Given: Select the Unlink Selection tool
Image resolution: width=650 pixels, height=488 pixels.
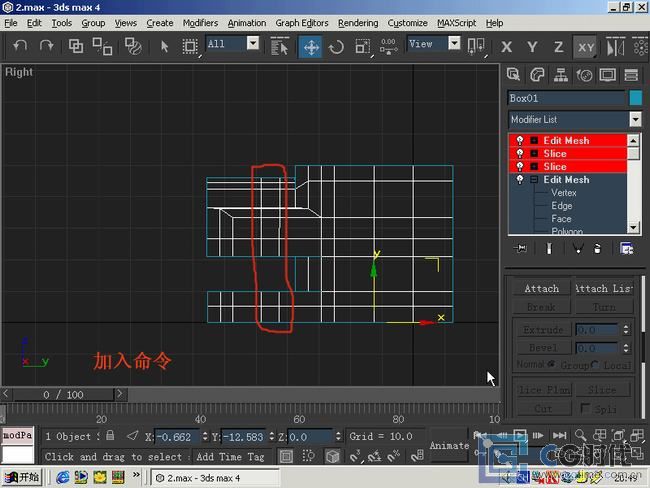Looking at the screenshot, I should click(x=102, y=46).
